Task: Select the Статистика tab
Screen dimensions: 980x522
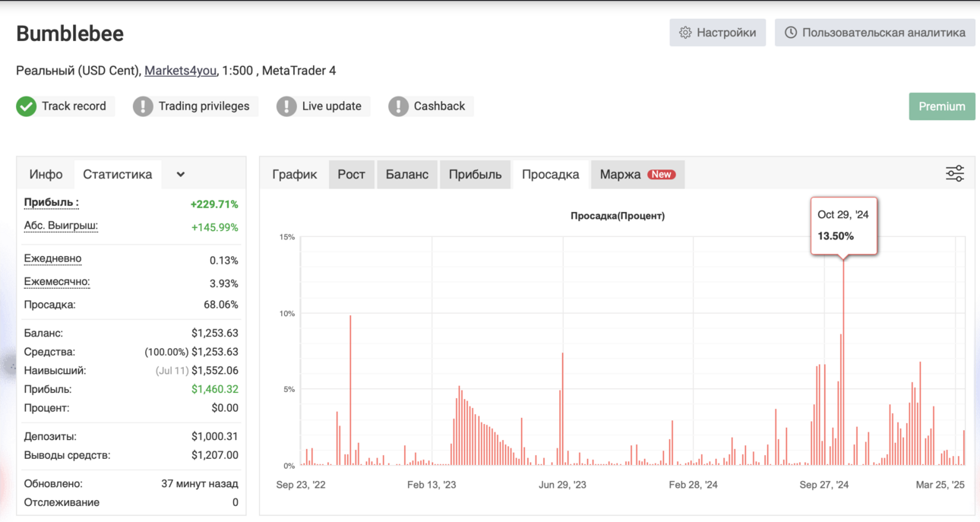Action: (117, 174)
